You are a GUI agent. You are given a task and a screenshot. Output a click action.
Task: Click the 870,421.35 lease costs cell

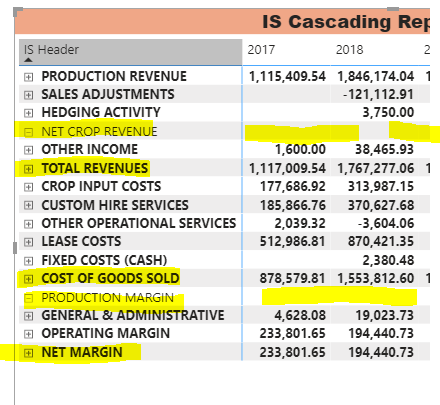pyautogui.click(x=381, y=242)
